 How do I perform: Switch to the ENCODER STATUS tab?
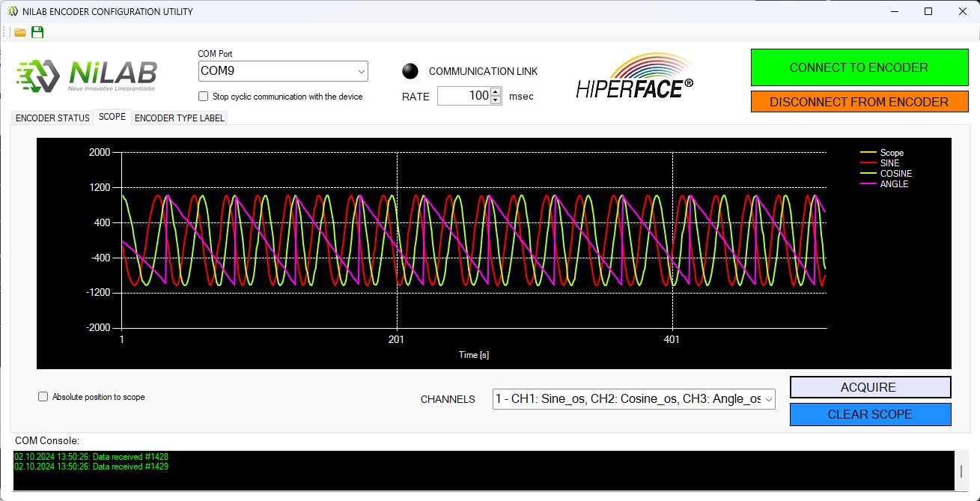(52, 118)
